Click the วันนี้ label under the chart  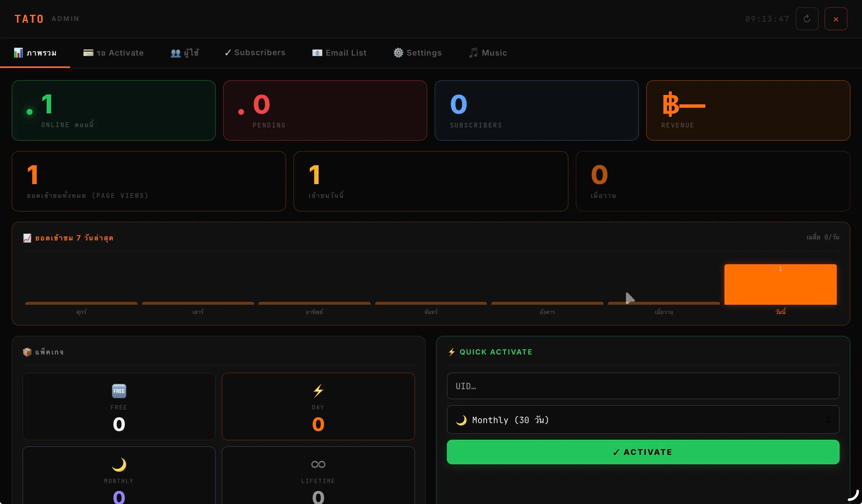click(x=781, y=312)
